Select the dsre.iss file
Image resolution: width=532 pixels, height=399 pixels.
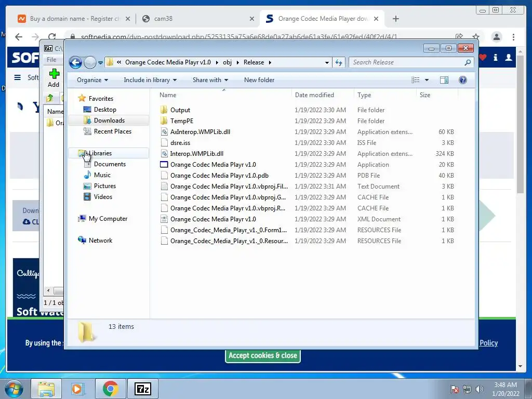[x=180, y=143]
